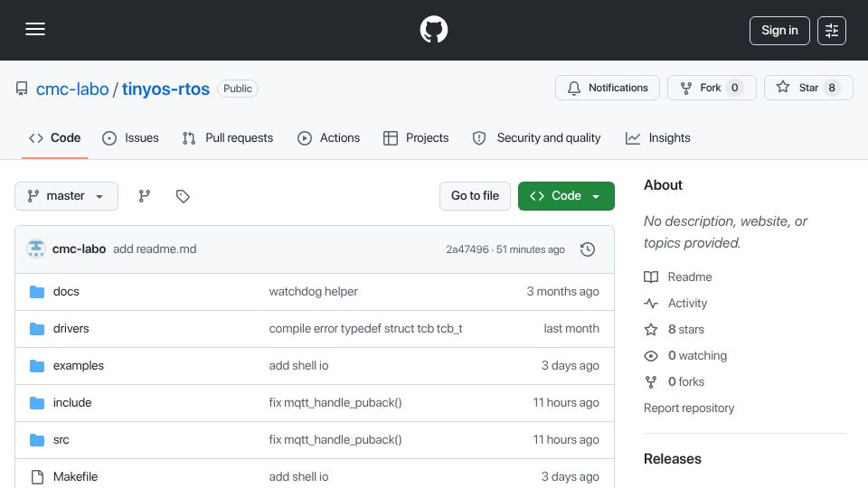Screen dimensions: 868x488
Task: Open commit hash 2a47496
Action: click(467, 249)
